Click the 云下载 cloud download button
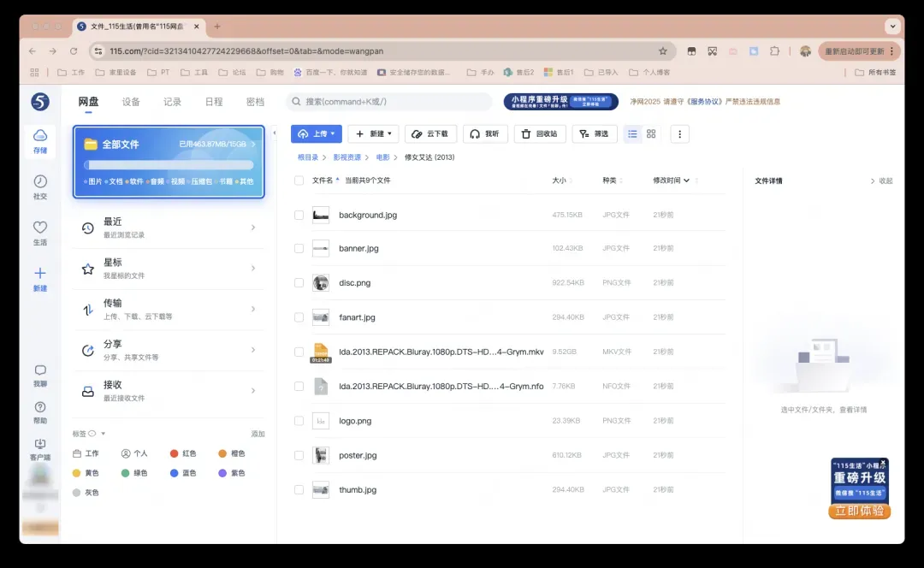This screenshot has height=568, width=924. [x=430, y=134]
